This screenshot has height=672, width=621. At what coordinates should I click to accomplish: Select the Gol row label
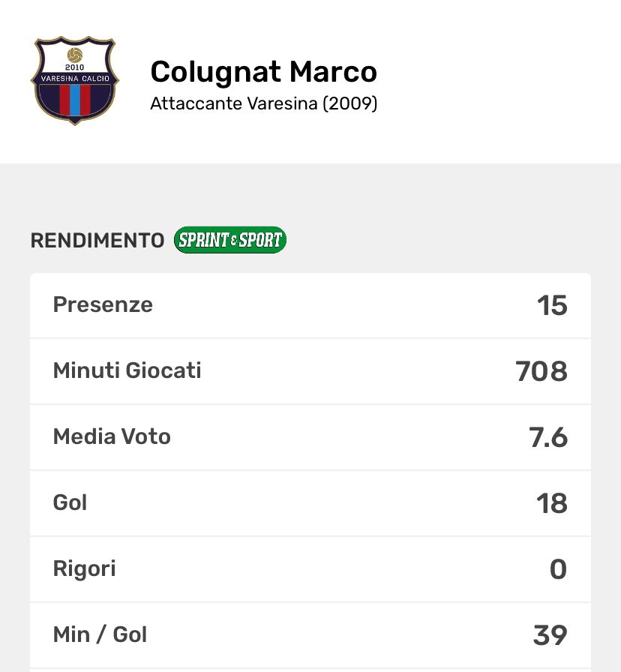click(x=70, y=502)
